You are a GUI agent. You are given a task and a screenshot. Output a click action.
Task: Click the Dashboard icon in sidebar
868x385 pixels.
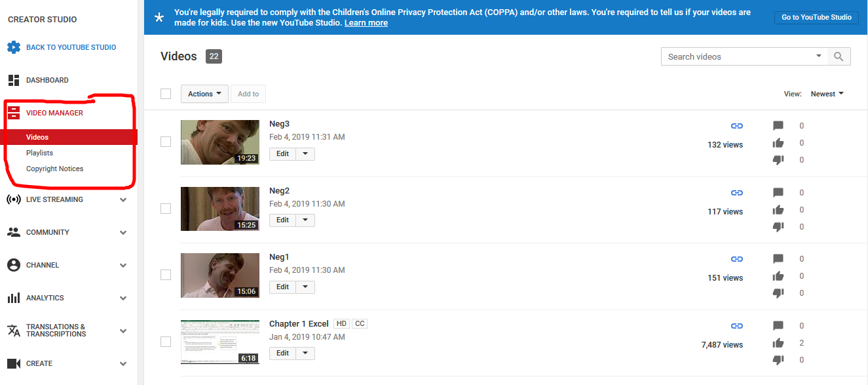click(x=14, y=80)
